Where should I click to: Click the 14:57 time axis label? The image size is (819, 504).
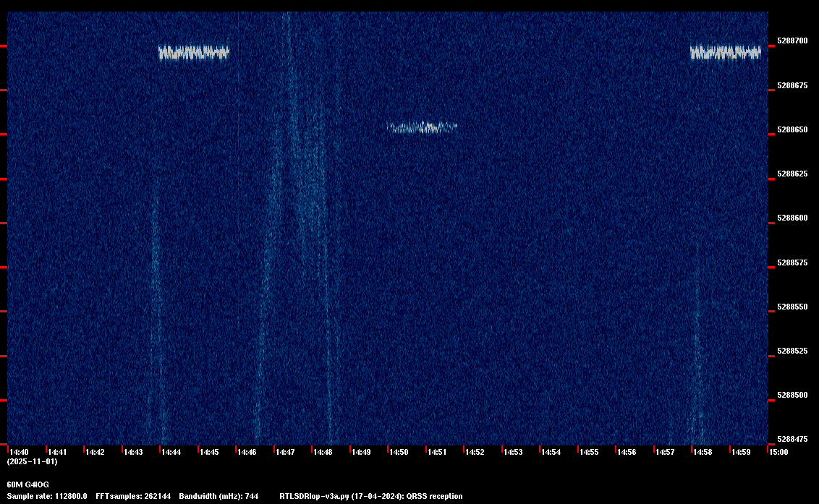[665, 452]
